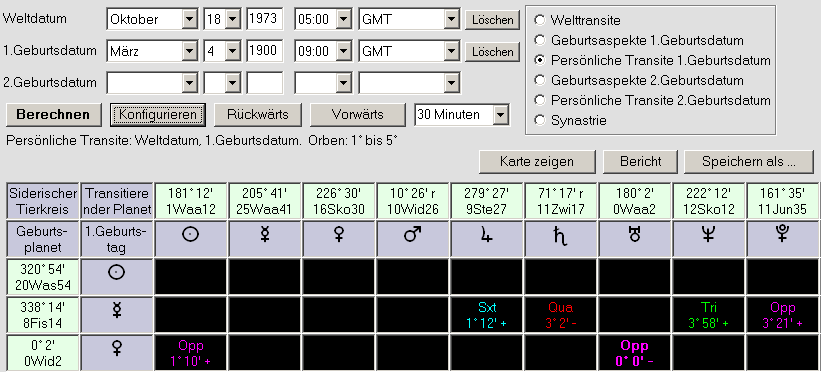821x372 pixels.
Task: Click the Berechnen button
Action: [53, 115]
